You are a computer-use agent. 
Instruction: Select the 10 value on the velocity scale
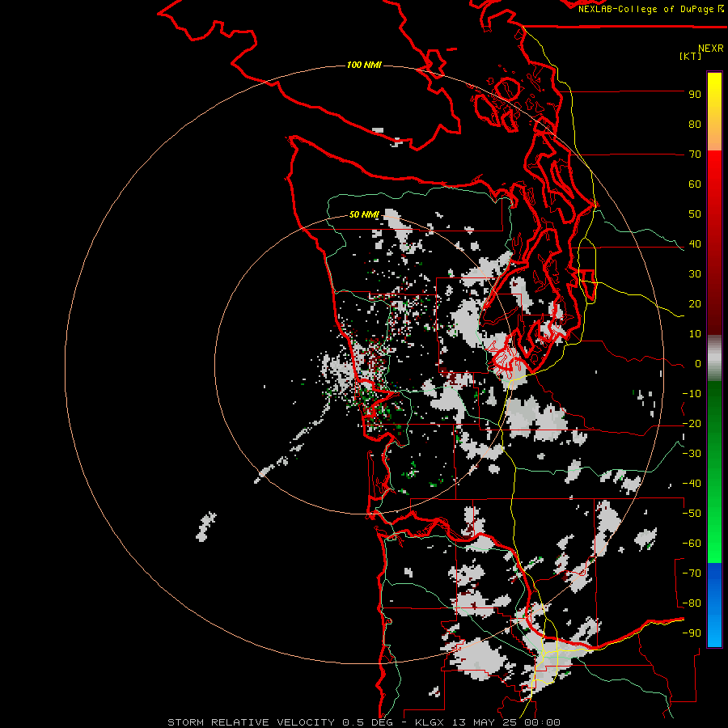coord(695,334)
